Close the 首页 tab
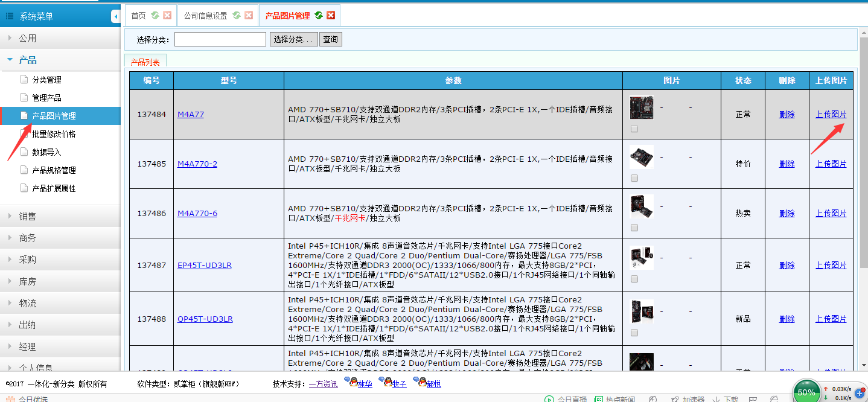Screen dimensions: 868x402 [x=167, y=16]
